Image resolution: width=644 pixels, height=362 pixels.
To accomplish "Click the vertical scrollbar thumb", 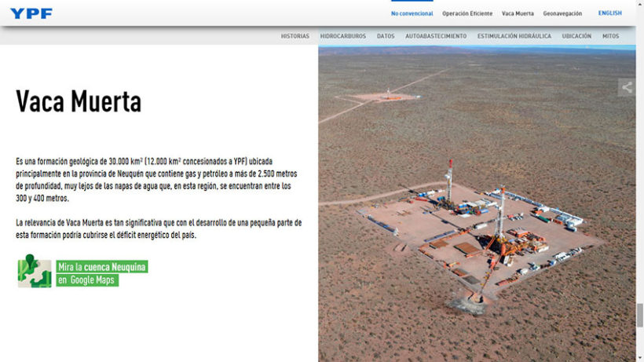I will click(639, 316).
